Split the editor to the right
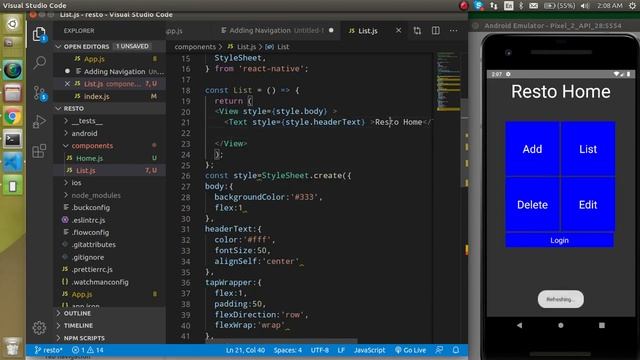Image resolution: width=640 pixels, height=360 pixels. tap(436, 31)
